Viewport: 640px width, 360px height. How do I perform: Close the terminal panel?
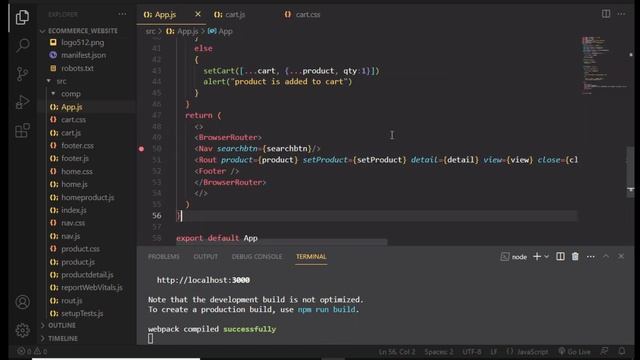point(621,256)
